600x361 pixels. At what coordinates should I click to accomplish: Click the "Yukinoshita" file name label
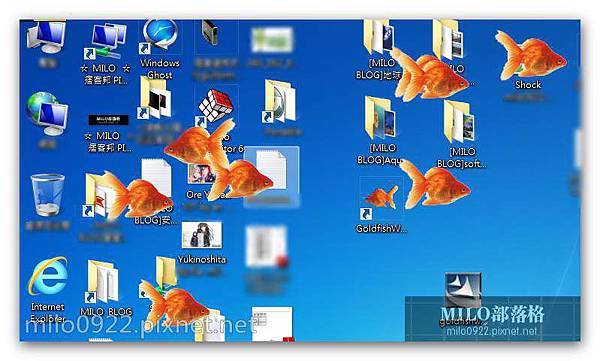pos(202,260)
